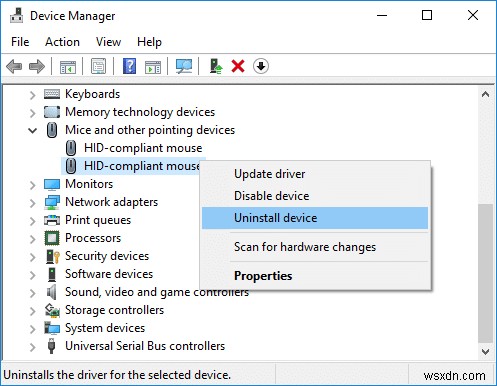Screen dimensions: 497x386
Task: Expand the Storage controllers node
Action: click(x=32, y=311)
